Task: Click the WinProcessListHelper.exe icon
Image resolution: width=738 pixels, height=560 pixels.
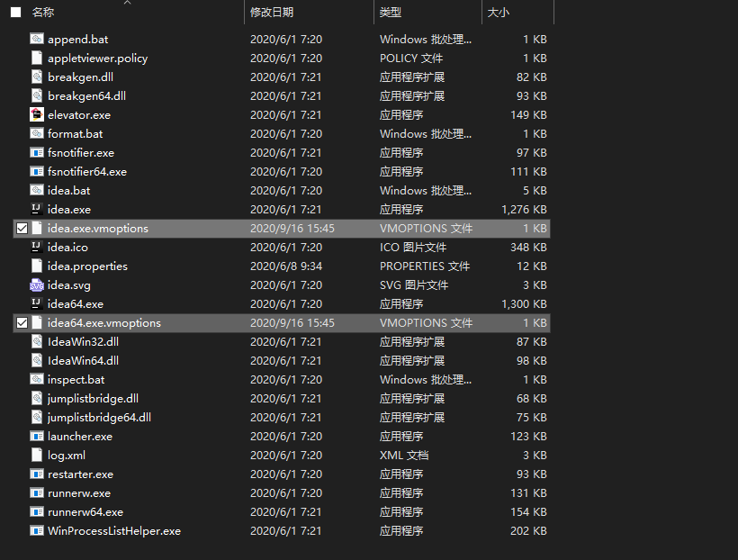Action: point(37,531)
